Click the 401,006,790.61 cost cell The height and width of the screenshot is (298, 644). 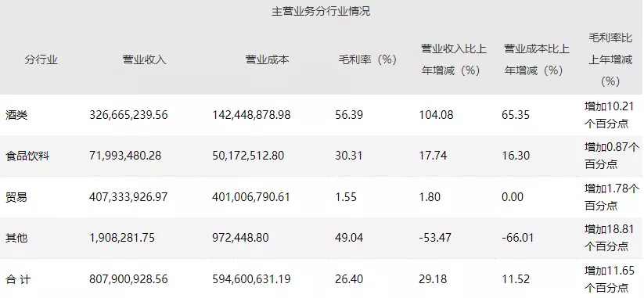(251, 197)
